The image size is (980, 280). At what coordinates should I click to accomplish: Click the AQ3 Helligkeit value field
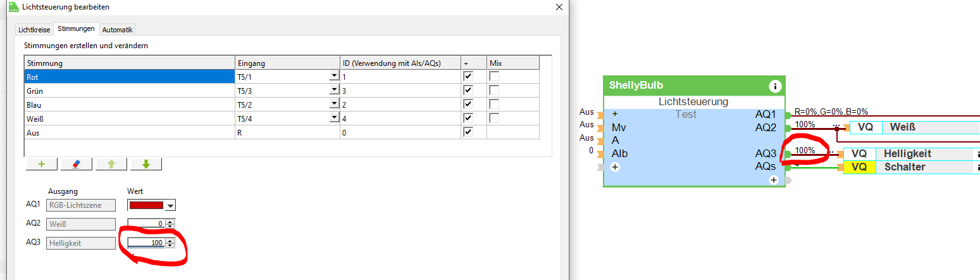[x=146, y=243]
